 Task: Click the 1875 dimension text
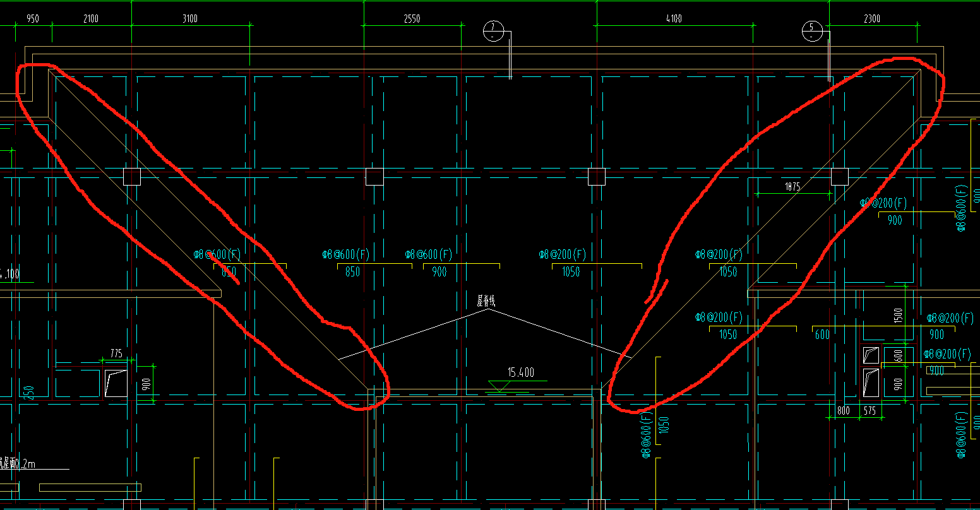(792, 187)
